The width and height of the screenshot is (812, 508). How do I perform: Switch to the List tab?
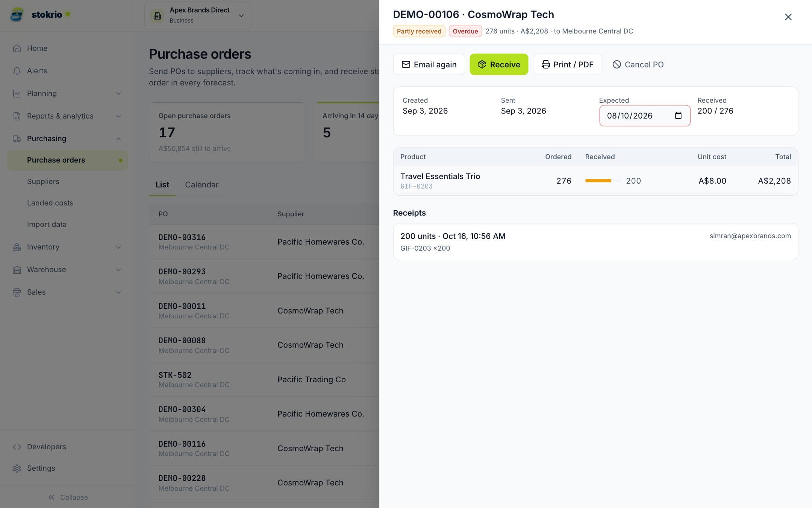click(x=162, y=185)
